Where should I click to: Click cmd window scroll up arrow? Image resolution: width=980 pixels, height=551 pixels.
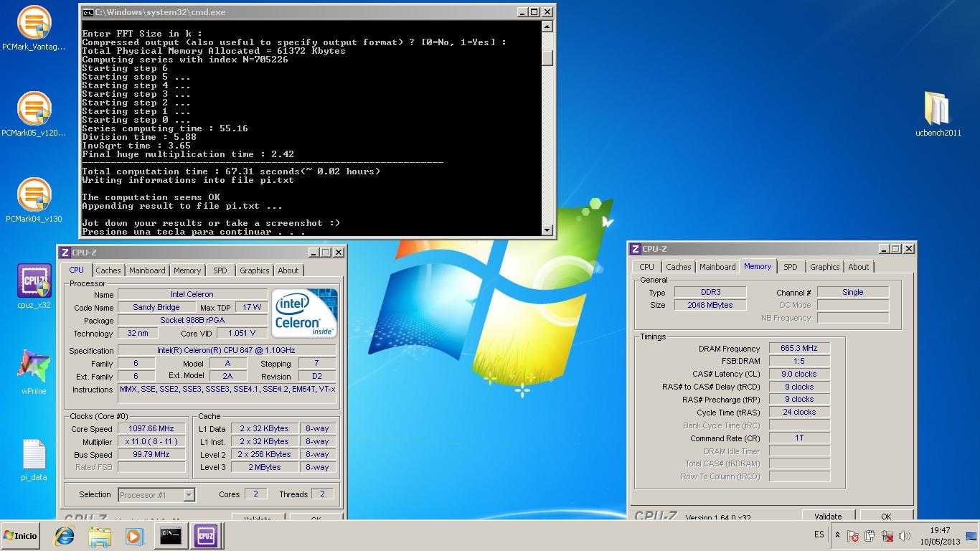click(547, 27)
